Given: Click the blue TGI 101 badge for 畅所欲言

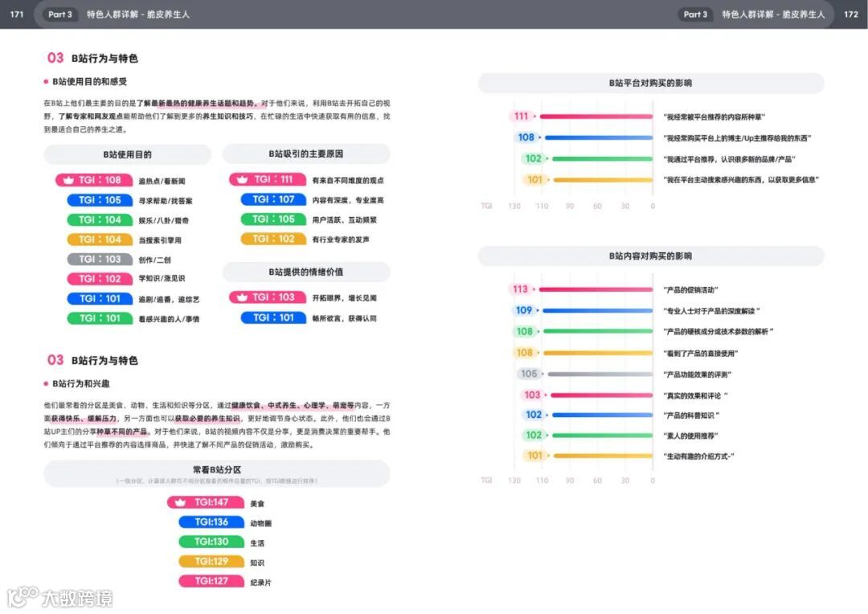Looking at the screenshot, I should [x=273, y=317].
